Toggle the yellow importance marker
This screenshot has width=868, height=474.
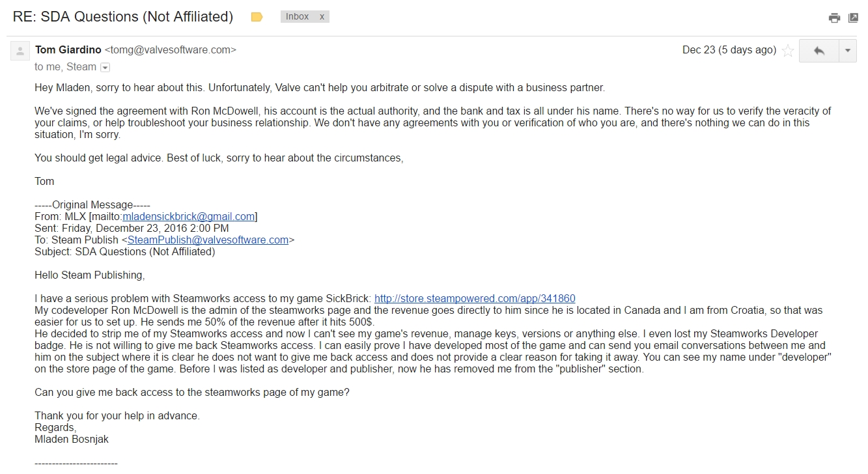coord(257,17)
